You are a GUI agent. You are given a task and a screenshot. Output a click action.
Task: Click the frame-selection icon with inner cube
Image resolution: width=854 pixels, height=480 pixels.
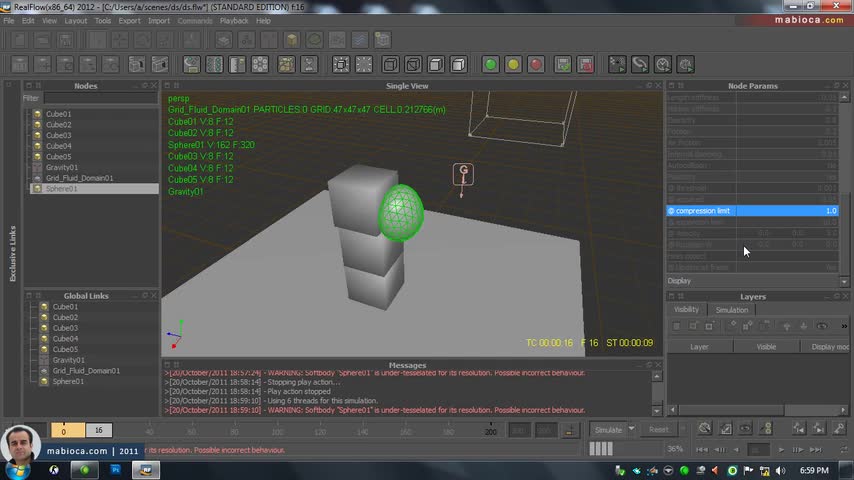point(341,65)
